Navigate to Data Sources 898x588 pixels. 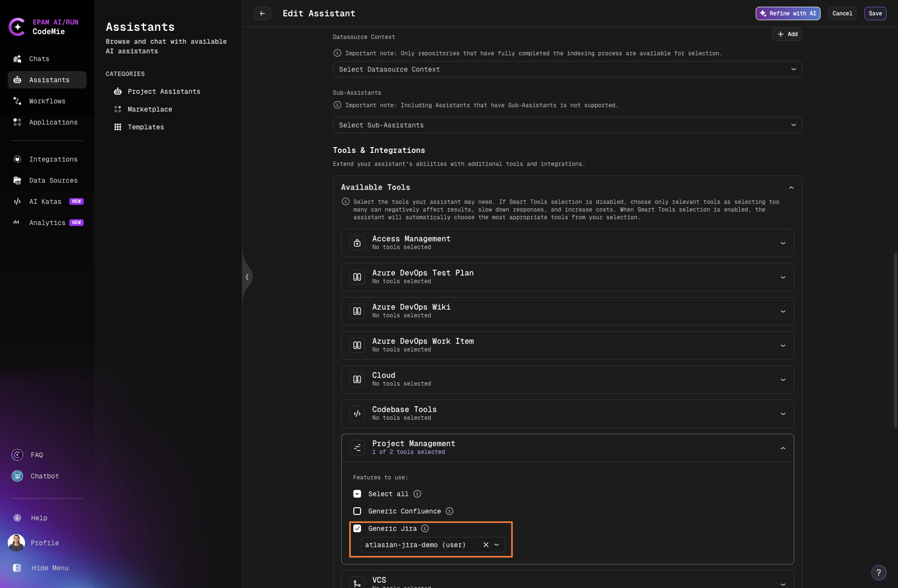click(x=53, y=180)
